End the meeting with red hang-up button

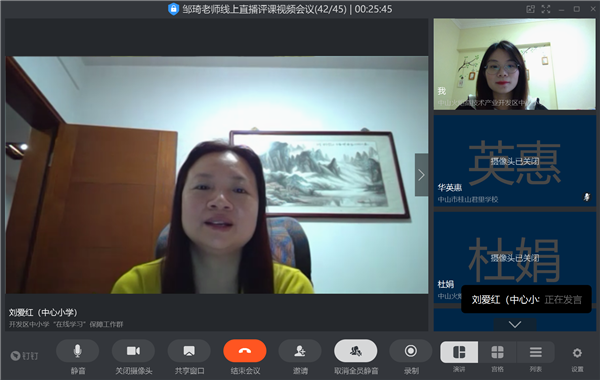click(245, 351)
